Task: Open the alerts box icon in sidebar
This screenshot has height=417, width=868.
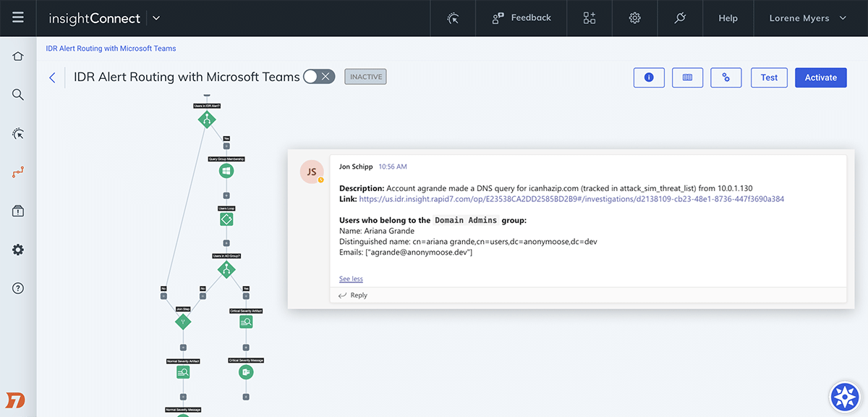Action: [18, 211]
